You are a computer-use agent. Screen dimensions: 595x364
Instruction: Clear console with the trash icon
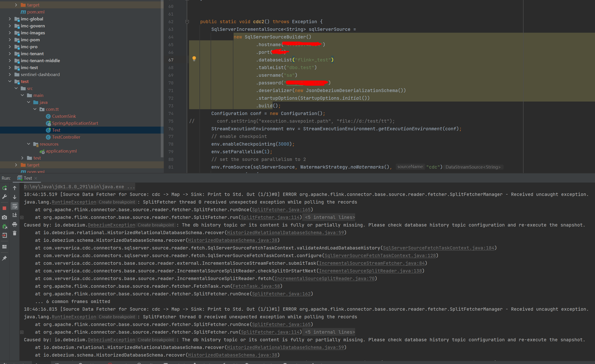14,233
